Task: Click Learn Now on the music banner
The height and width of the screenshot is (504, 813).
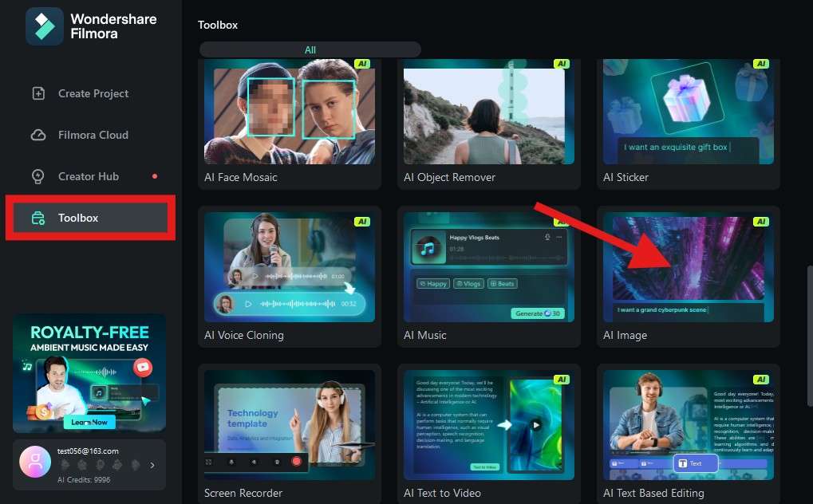Action: [x=89, y=422]
